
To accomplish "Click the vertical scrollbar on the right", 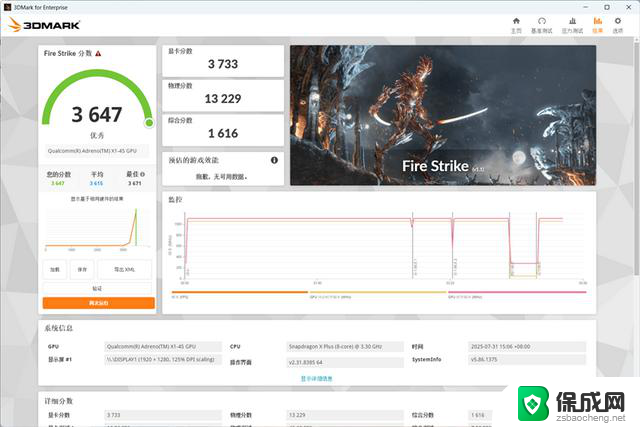I will [x=637, y=157].
